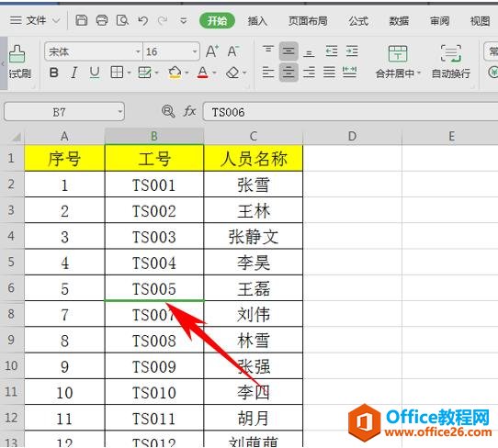Click the Print icon
This screenshot has height=448, width=498.
(102, 20)
